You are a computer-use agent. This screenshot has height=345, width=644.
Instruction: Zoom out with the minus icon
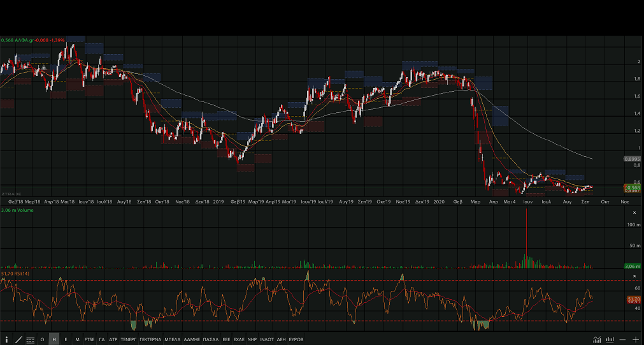[622, 340]
